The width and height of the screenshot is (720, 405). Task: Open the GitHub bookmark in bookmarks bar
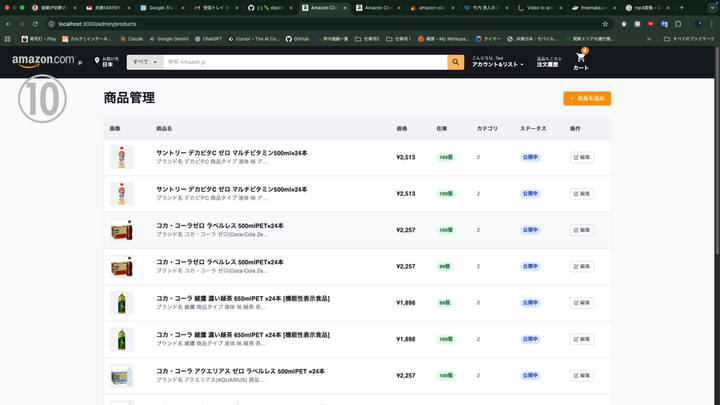296,37
